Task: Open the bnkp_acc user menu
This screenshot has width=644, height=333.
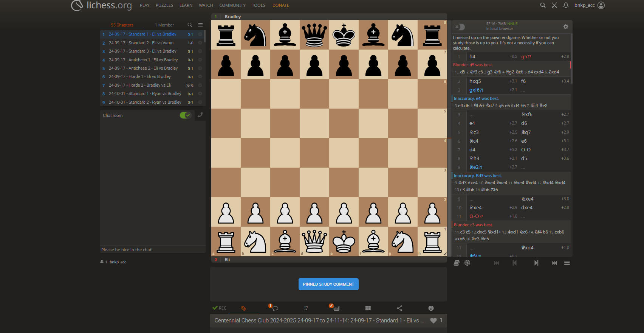Action: click(589, 5)
